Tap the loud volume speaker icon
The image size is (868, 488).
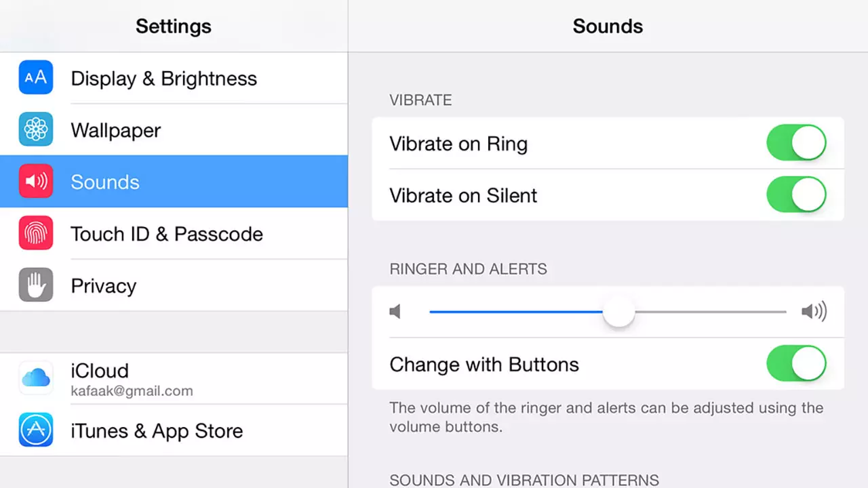[814, 312]
